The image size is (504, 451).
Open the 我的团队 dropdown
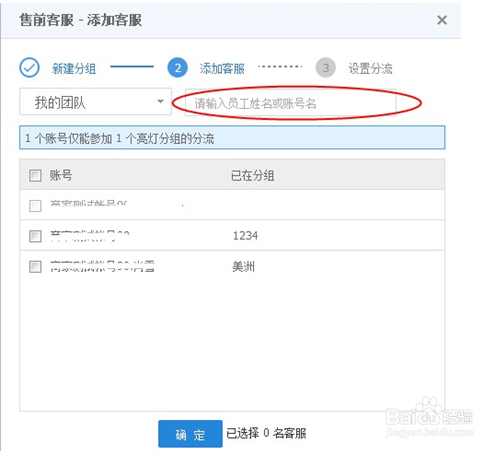point(96,102)
